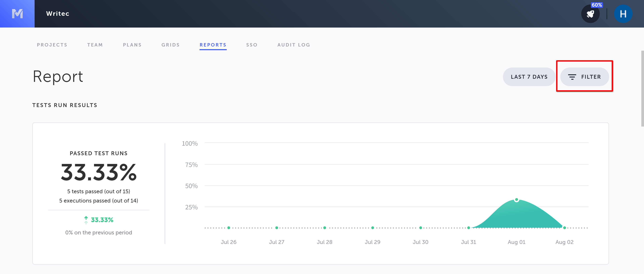Screen dimensions: 644x274
Task: Open the H user avatar menu
Action: (623, 14)
